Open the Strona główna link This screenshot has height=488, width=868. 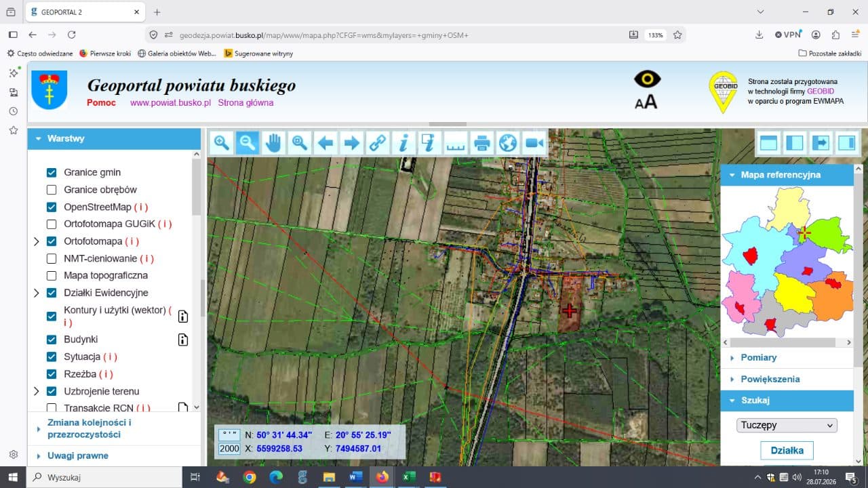click(x=245, y=103)
